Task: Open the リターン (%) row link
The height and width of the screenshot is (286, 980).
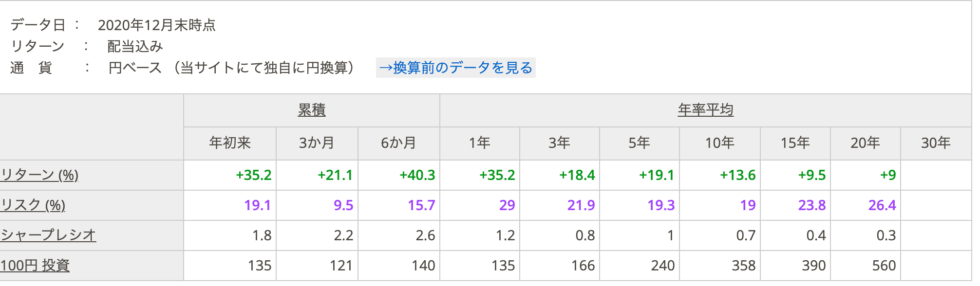Action: point(39,175)
